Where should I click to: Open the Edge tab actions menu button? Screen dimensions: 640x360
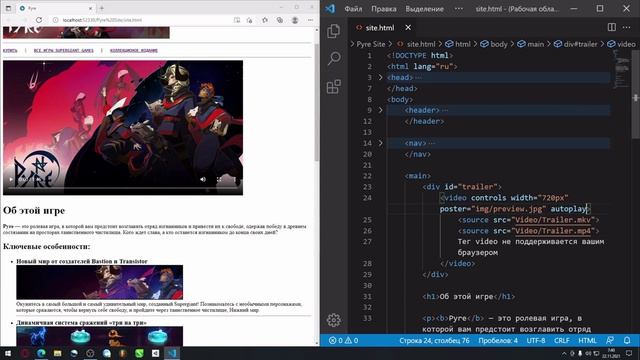click(x=8, y=8)
